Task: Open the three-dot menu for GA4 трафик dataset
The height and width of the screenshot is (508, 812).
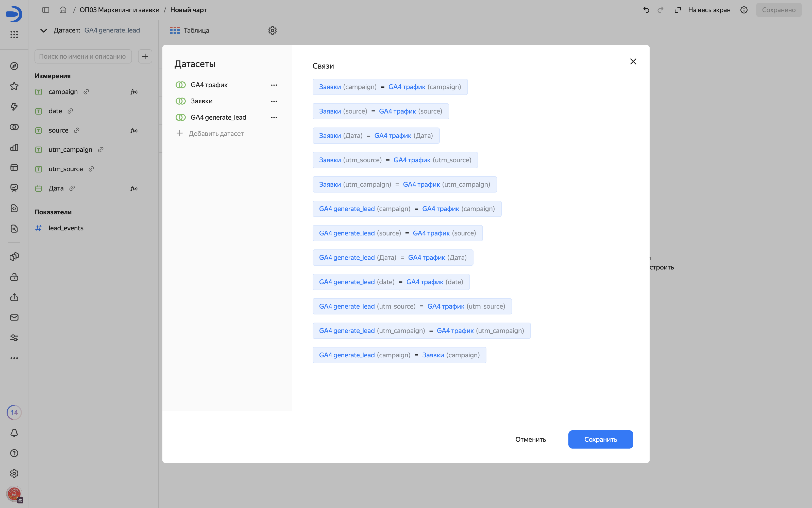Action: click(x=274, y=85)
